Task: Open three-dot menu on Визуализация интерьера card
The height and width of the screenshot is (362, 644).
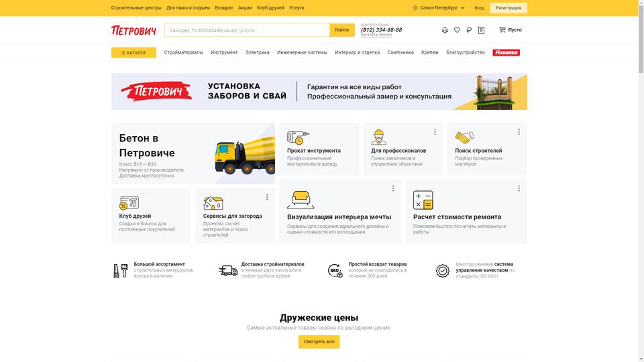Action: (393, 188)
